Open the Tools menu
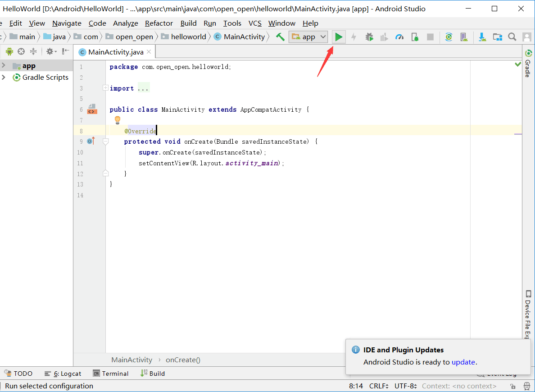Screen dimensions: 535x392 pyautogui.click(x=232, y=23)
